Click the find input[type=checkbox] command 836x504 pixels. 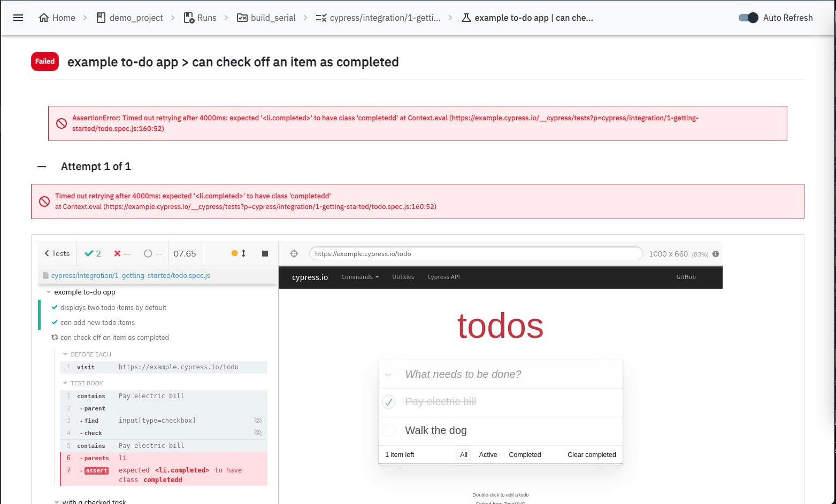tap(164, 421)
